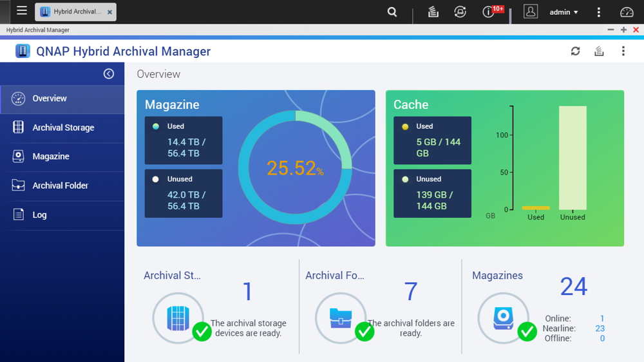
Task: Click the Magazines drive status icon
Action: tap(504, 318)
